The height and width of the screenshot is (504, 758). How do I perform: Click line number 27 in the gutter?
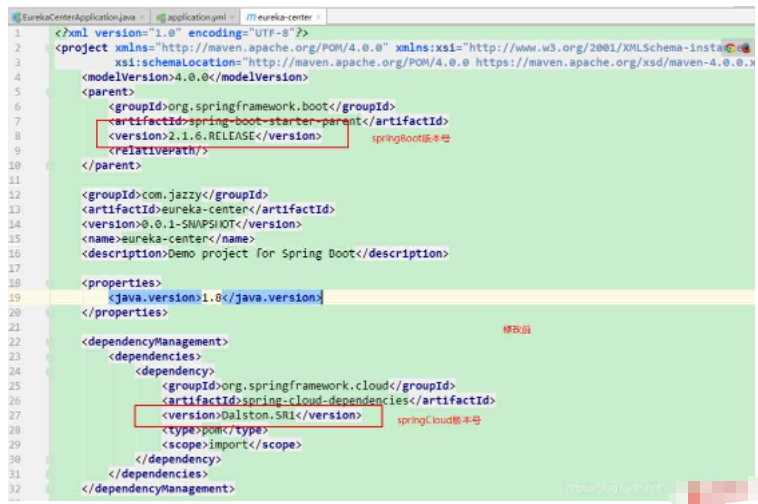[x=15, y=415]
